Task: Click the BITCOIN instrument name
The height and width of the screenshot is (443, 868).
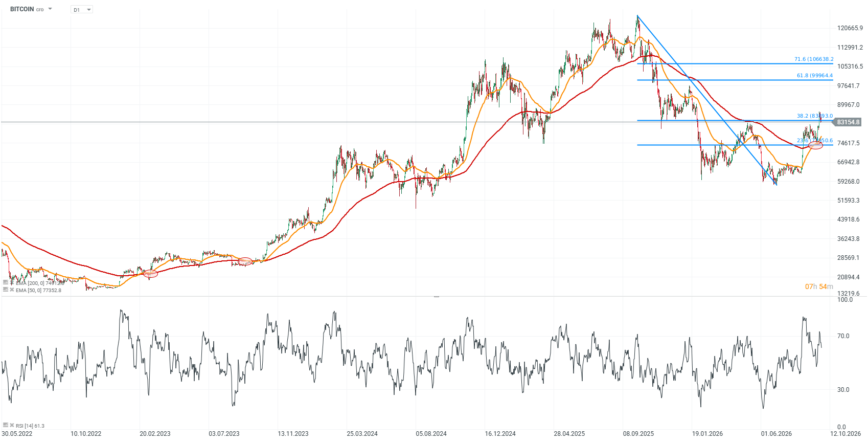Action: pyautogui.click(x=22, y=9)
